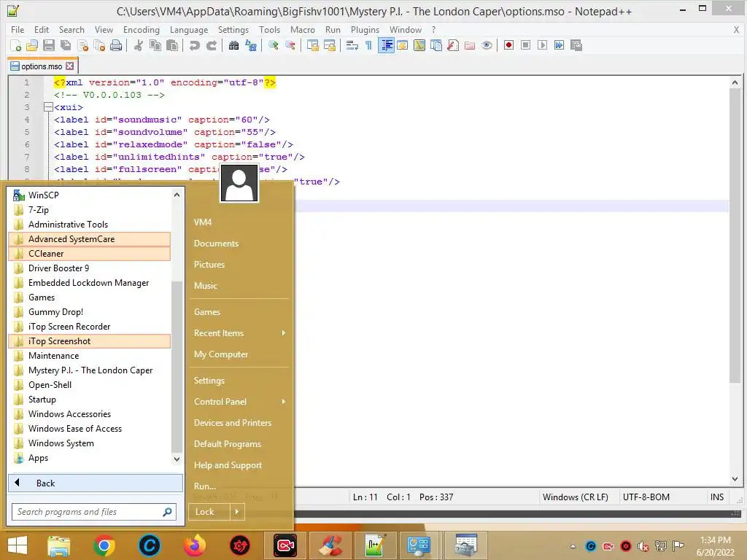The height and width of the screenshot is (560, 747).
Task: Run macro multiple times icon
Action: 559,45
